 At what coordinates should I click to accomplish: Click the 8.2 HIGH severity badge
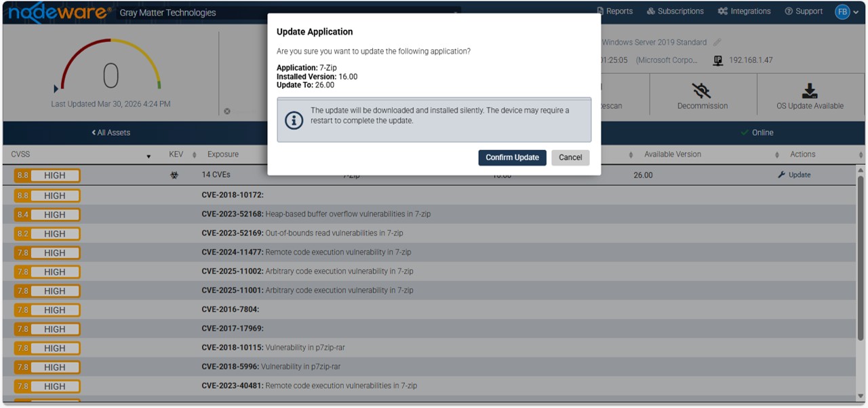click(x=47, y=234)
